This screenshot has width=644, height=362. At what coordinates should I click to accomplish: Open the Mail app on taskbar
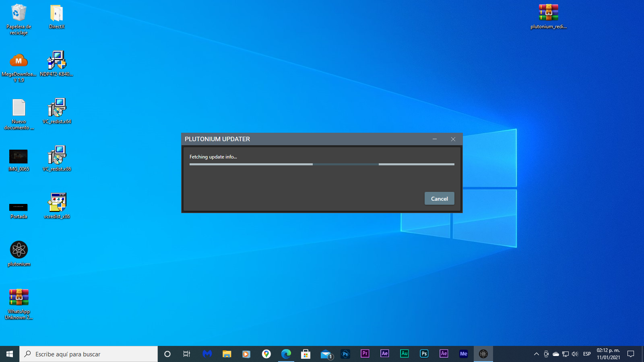(326, 354)
